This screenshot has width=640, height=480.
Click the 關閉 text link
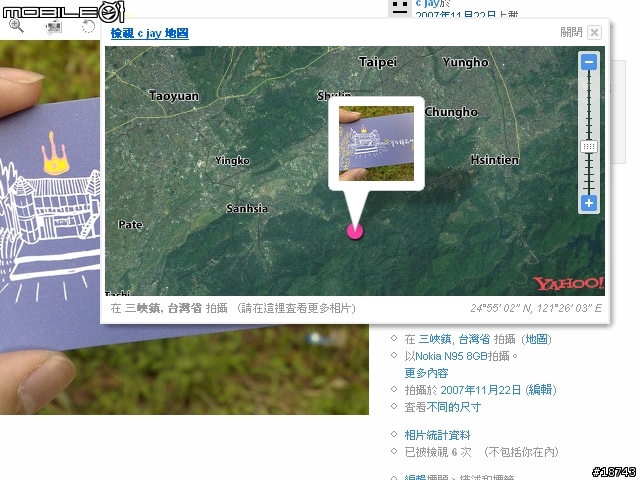coord(571,32)
